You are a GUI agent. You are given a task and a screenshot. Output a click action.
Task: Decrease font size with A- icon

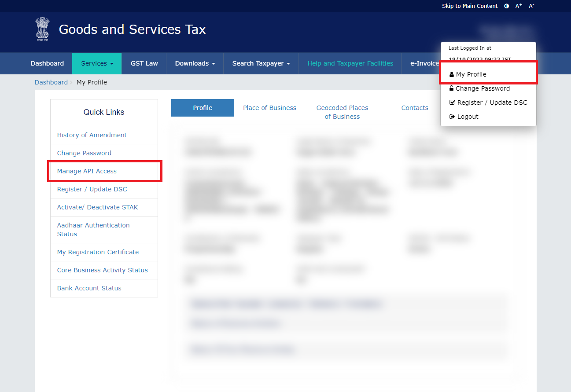531,6
